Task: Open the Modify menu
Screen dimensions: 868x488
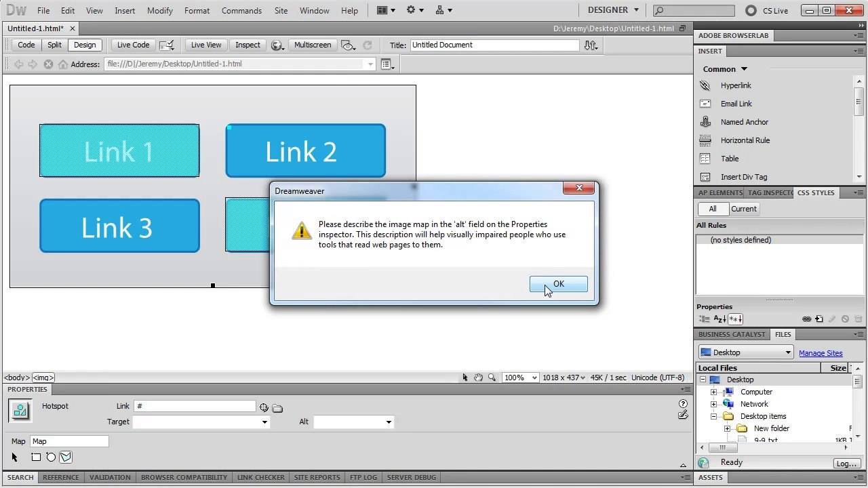Action: coord(160,10)
